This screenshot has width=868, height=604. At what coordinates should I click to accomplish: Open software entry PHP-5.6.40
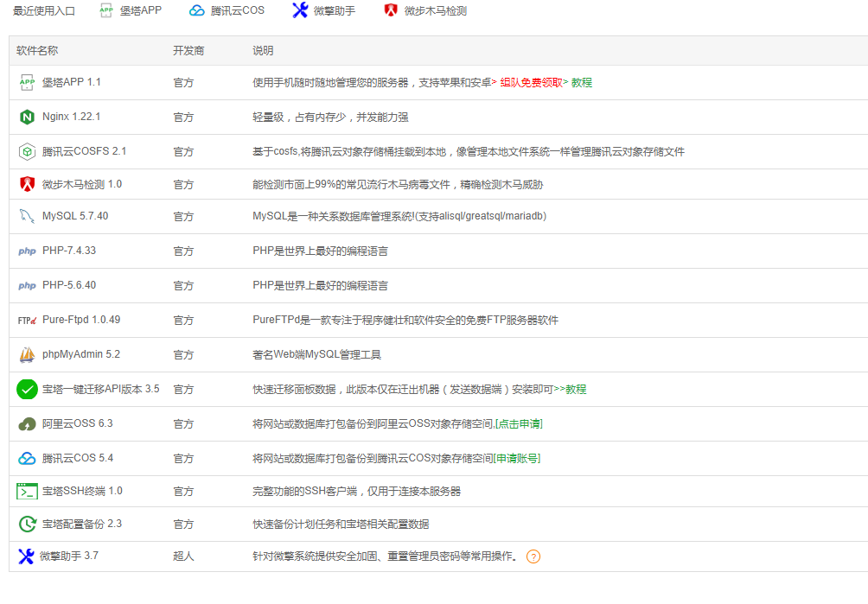pyautogui.click(x=69, y=285)
